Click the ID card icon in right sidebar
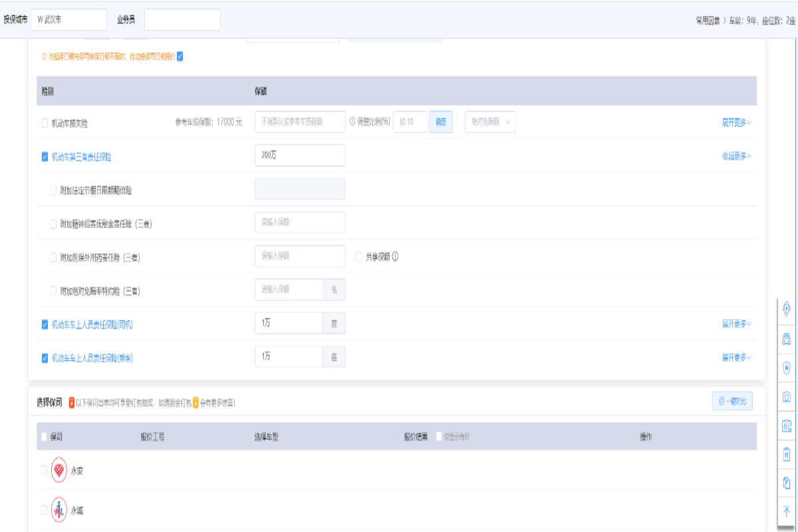The image size is (798, 532). tap(787, 426)
